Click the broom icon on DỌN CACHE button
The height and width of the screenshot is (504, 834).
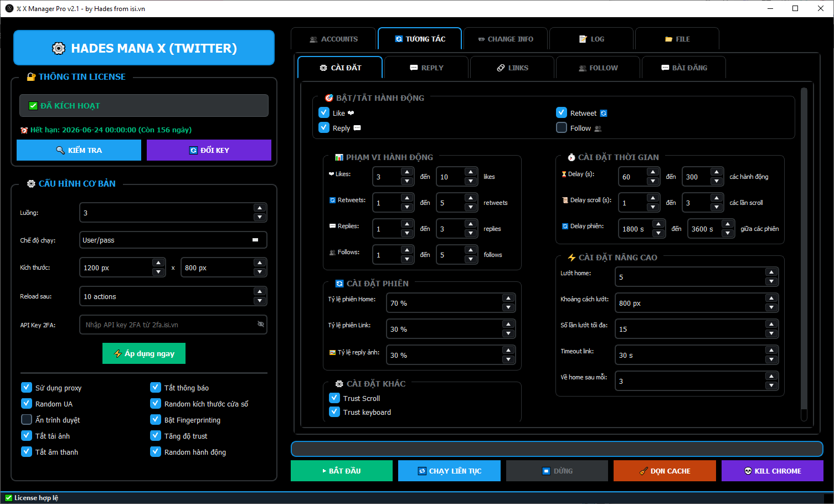pos(645,471)
